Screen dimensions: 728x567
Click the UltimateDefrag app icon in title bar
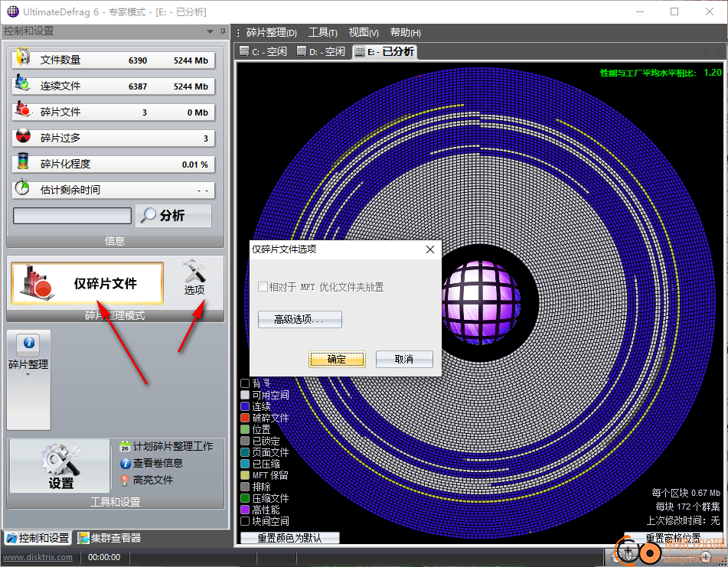click(x=12, y=11)
